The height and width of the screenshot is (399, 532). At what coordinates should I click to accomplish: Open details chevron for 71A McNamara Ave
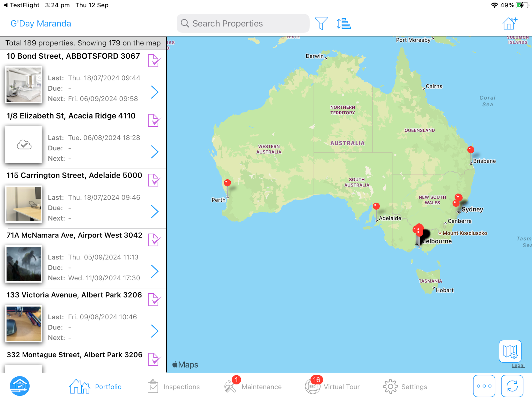click(x=155, y=271)
